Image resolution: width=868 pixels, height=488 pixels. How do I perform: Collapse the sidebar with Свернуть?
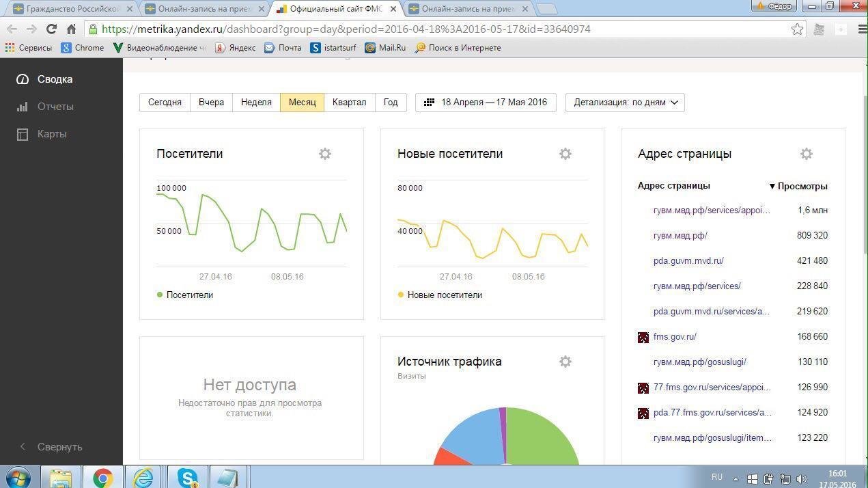point(51,446)
